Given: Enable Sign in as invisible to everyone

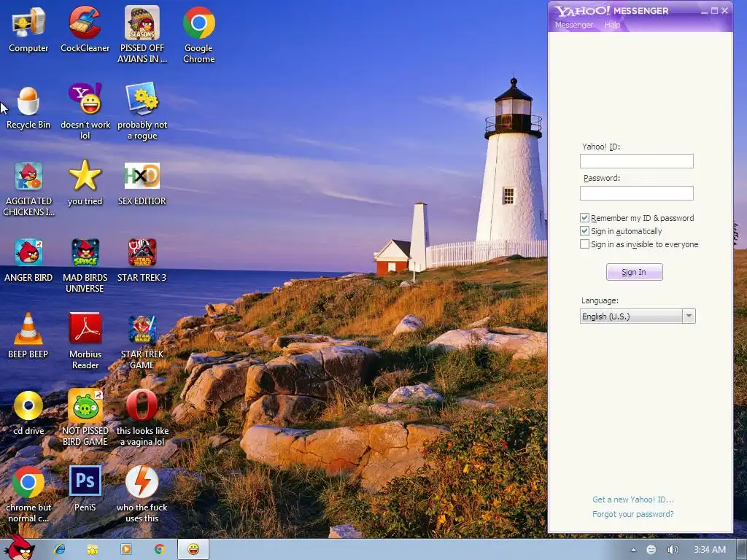Looking at the screenshot, I should tap(584, 244).
